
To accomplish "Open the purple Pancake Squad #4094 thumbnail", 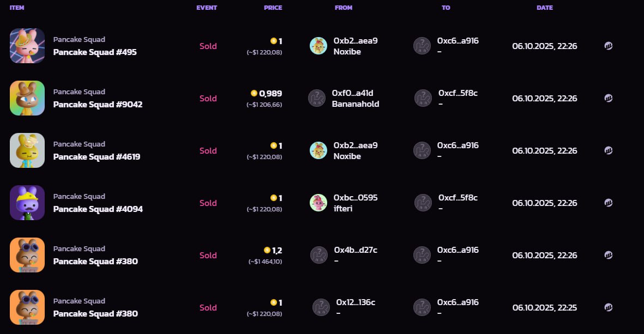I will point(27,203).
